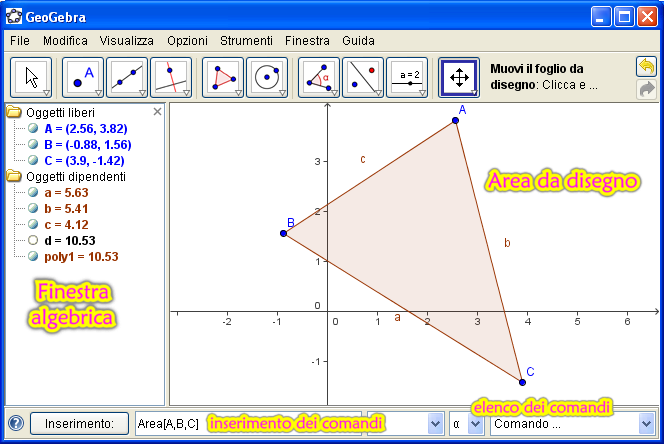Select the Move drawing pad tool

(459, 78)
